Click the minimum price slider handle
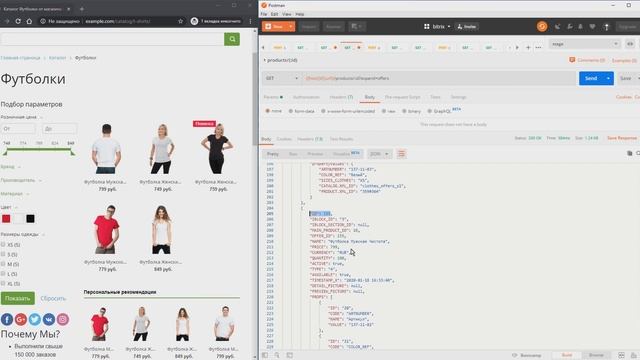 pyautogui.click(x=5, y=153)
